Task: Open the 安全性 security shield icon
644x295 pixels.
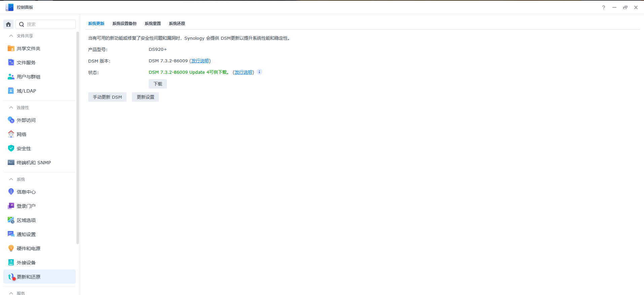Action: pos(11,149)
